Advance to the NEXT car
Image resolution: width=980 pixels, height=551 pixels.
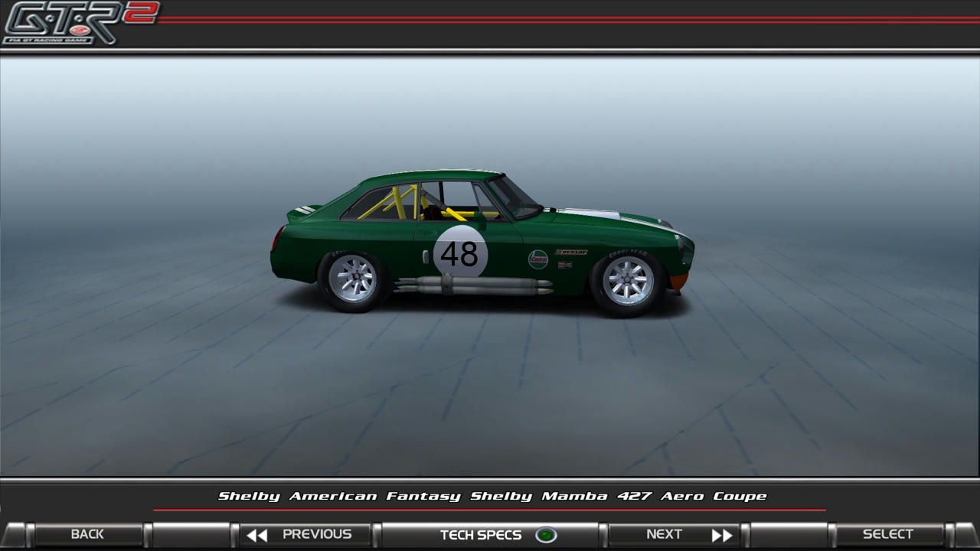click(674, 534)
